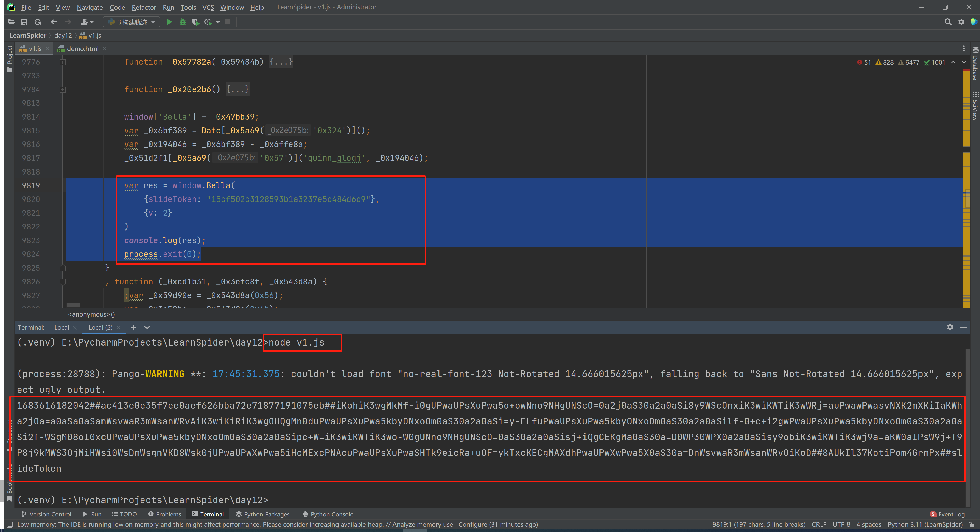Image resolution: width=980 pixels, height=532 pixels.
Task: Close the demo.html editor tab
Action: click(104, 48)
